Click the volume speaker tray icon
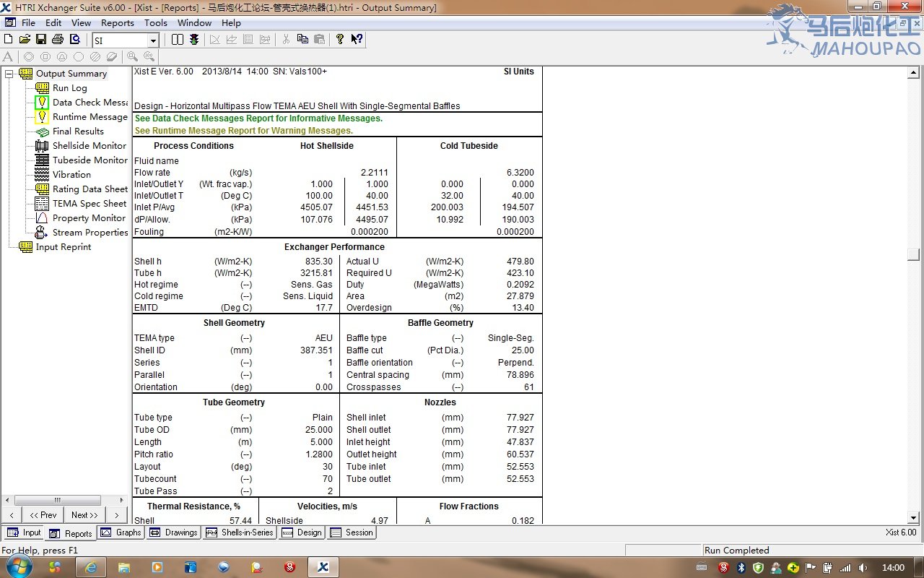The width and height of the screenshot is (924, 578). point(862,568)
